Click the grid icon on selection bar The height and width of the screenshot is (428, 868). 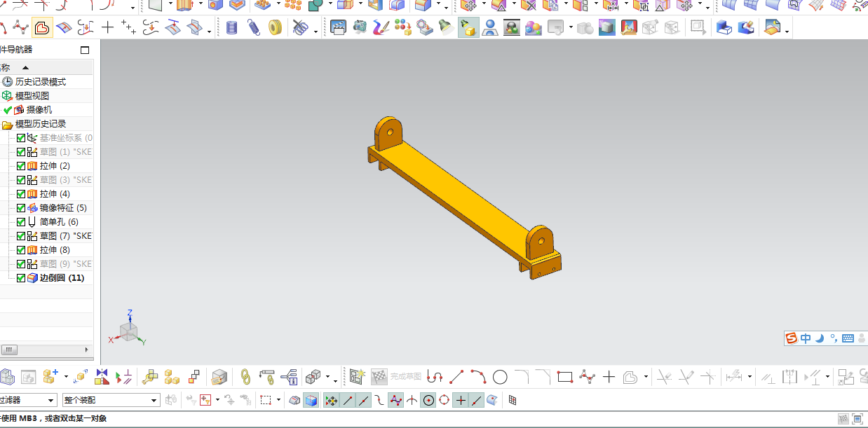click(513, 400)
